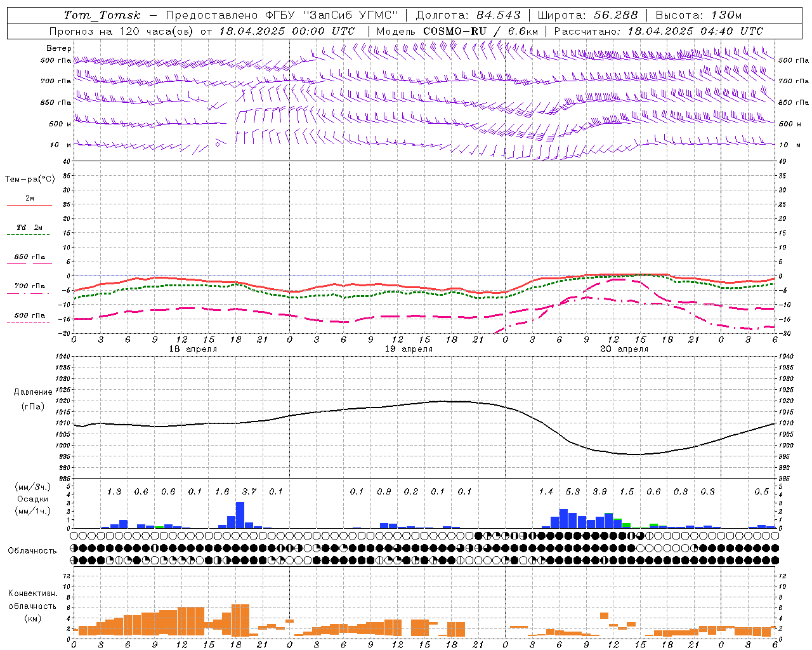Click the 3.7 precipitation total value
Image resolution: width=812 pixels, height=650 pixels.
[x=249, y=491]
